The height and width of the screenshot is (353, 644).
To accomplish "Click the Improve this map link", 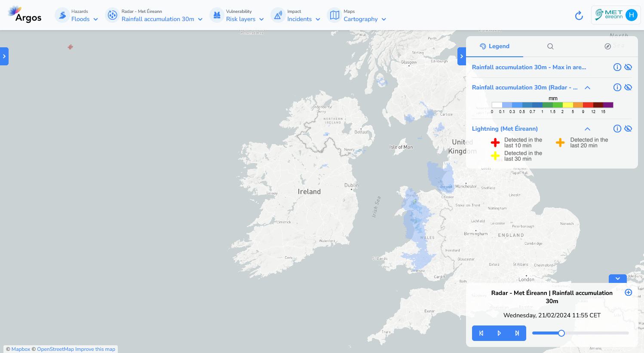I will coord(95,349).
